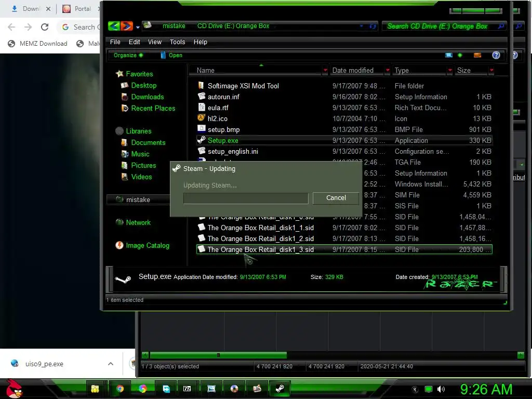
Task: Reload the Chrome page
Action: pos(45,27)
